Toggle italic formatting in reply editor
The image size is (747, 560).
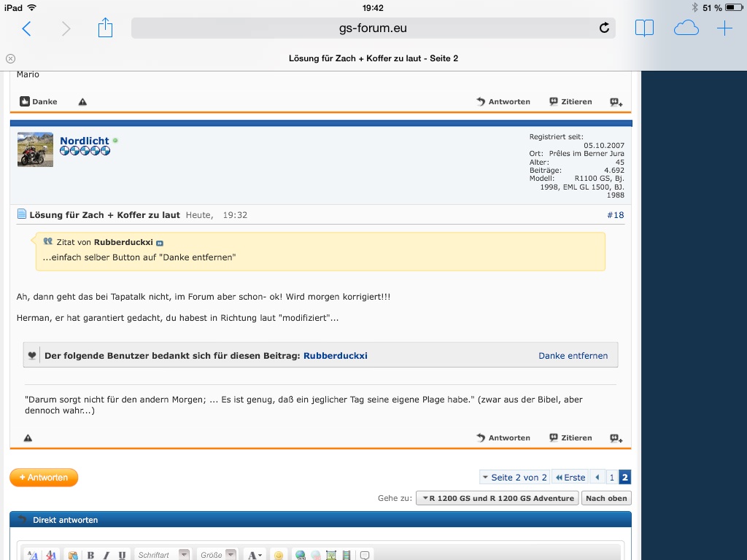pos(107,555)
